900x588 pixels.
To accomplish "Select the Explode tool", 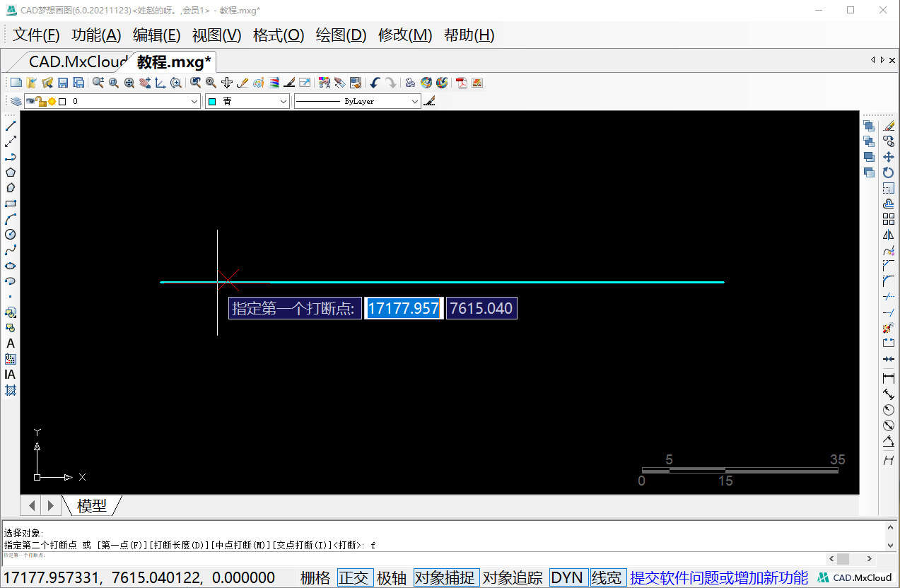I will 889,328.
